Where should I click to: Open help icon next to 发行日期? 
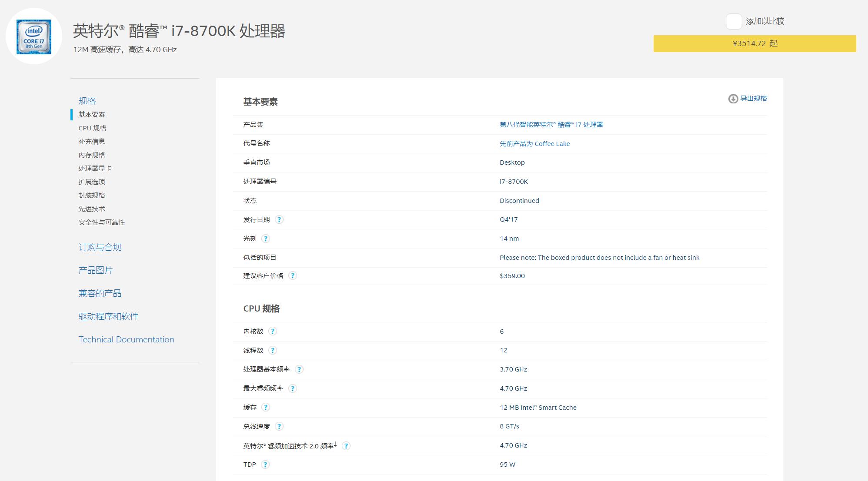[x=279, y=219]
